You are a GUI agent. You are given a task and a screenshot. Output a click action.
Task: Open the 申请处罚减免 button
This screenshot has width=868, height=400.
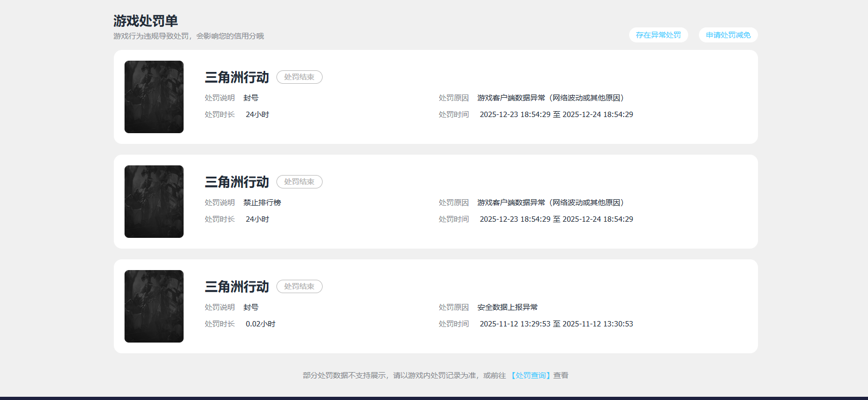click(x=728, y=35)
